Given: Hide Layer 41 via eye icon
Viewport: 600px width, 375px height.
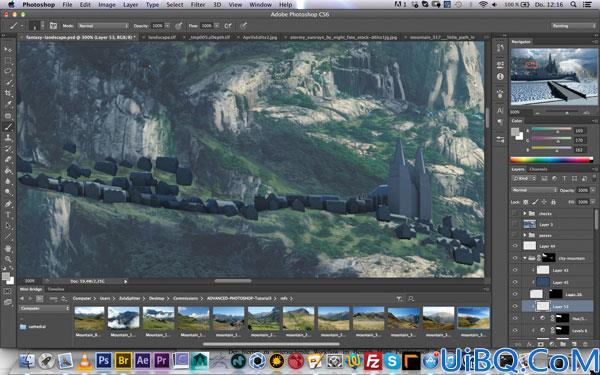Looking at the screenshot, I should pos(515,282).
